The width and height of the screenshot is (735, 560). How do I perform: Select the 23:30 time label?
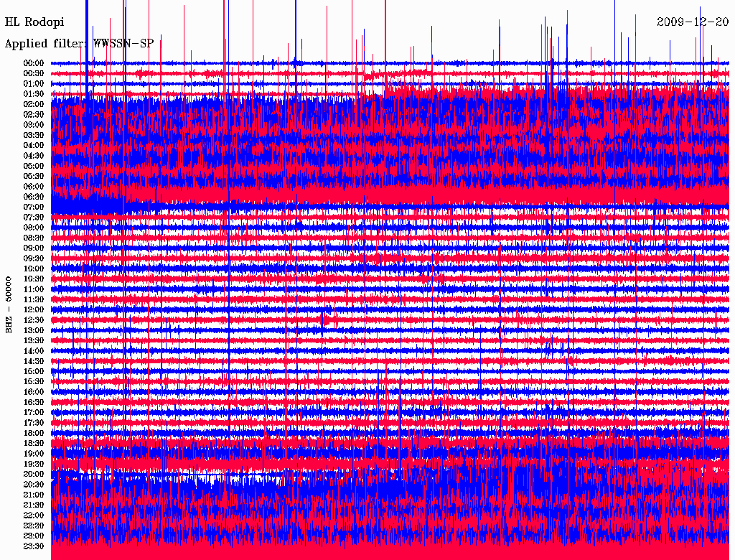[x=34, y=546]
